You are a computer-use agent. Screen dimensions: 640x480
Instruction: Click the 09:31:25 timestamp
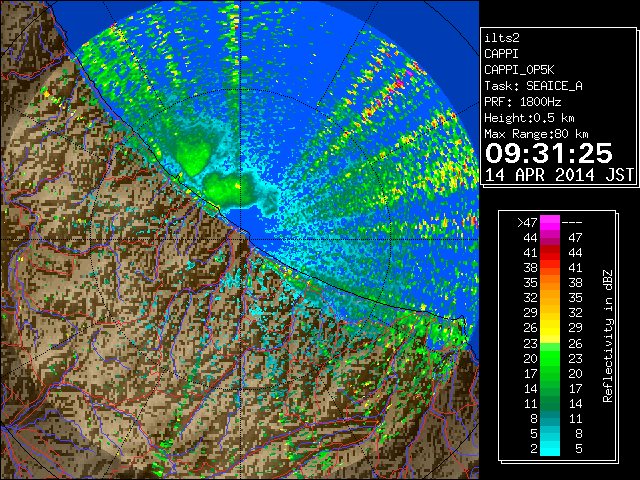(x=549, y=153)
